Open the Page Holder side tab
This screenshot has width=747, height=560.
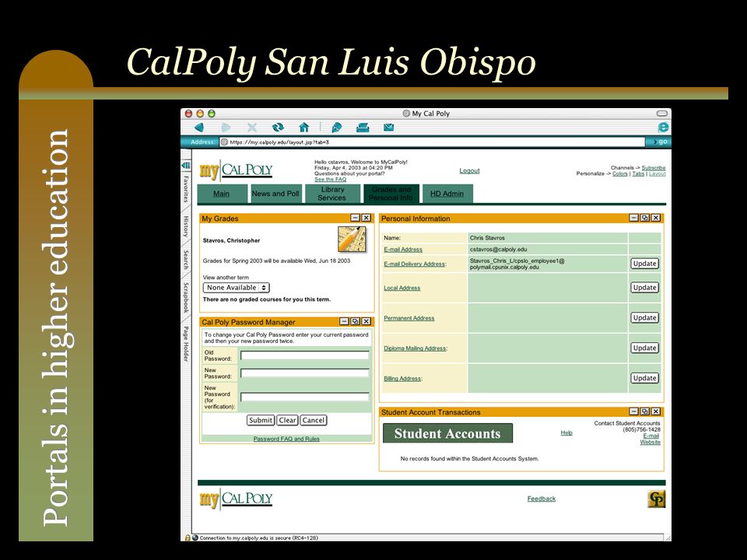(x=186, y=344)
